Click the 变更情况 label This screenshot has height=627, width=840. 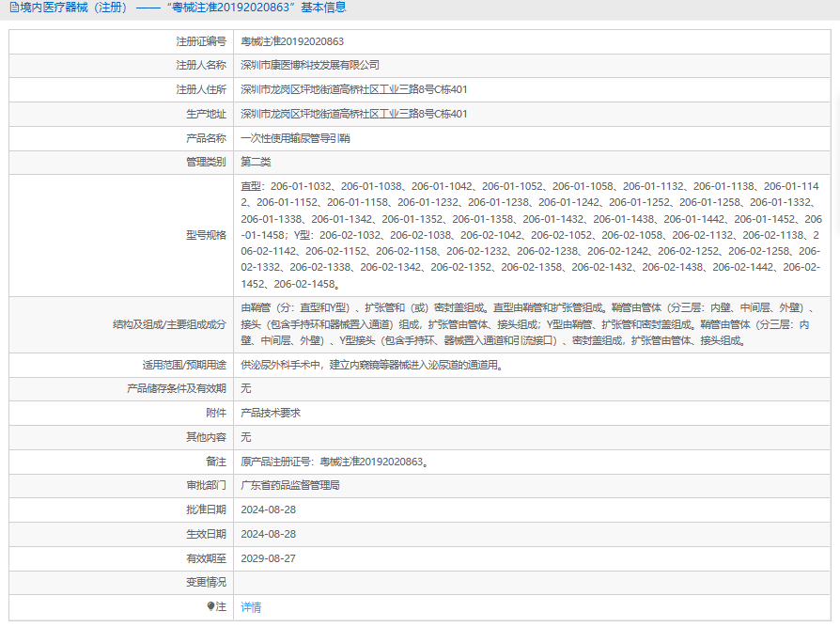206,582
